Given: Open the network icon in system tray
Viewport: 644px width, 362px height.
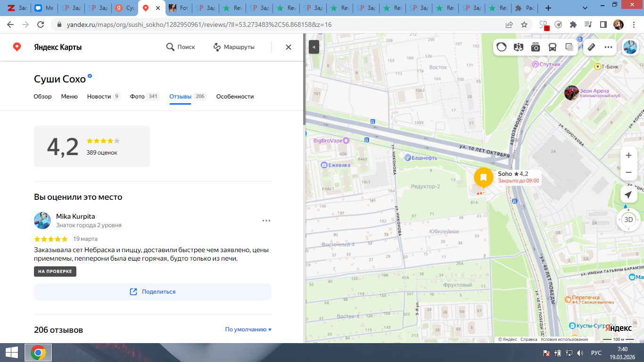Looking at the screenshot, I should (x=569, y=353).
